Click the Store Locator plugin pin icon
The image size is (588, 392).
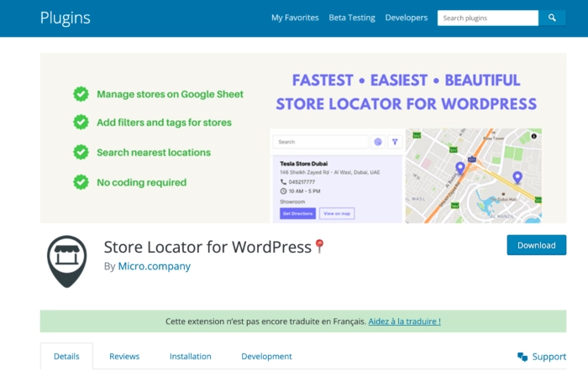tap(66, 261)
